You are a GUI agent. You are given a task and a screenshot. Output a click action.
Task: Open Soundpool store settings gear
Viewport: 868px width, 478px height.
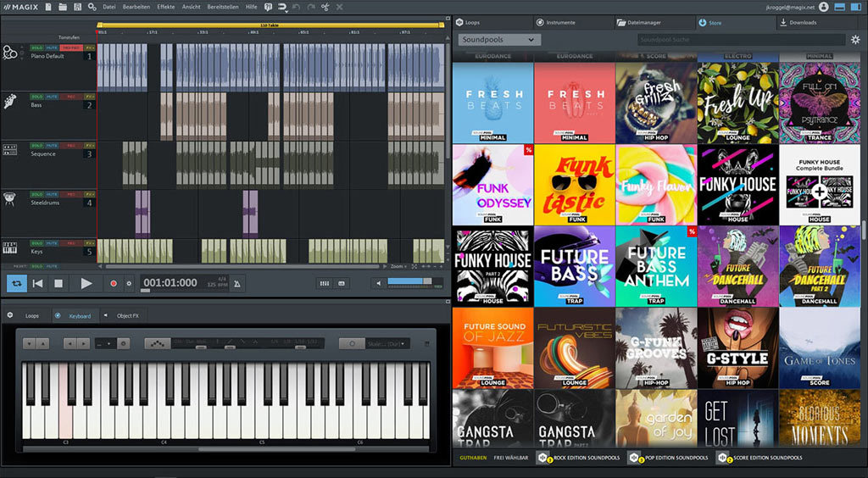click(x=855, y=40)
